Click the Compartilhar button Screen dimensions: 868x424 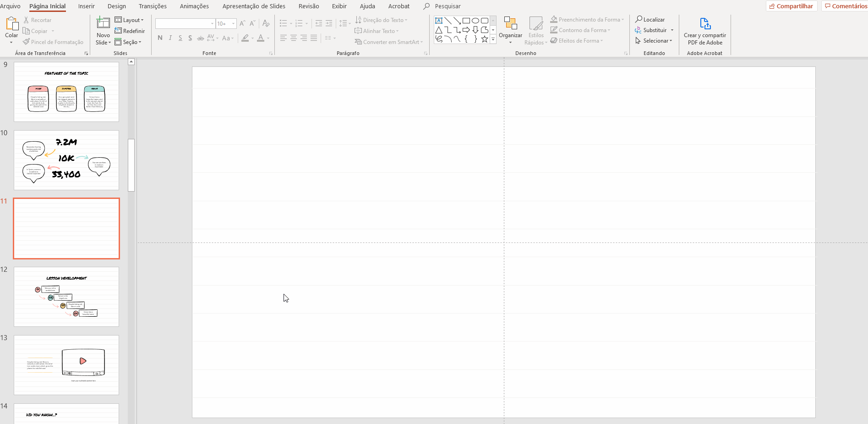coord(792,6)
